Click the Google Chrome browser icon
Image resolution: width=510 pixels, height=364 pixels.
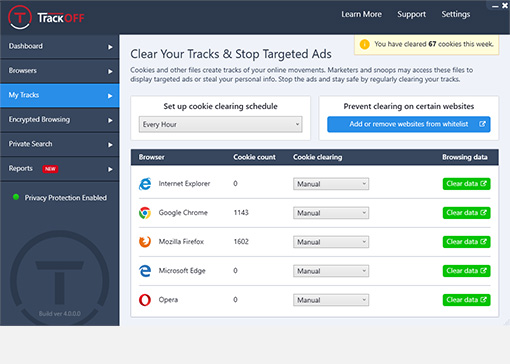[x=145, y=213]
